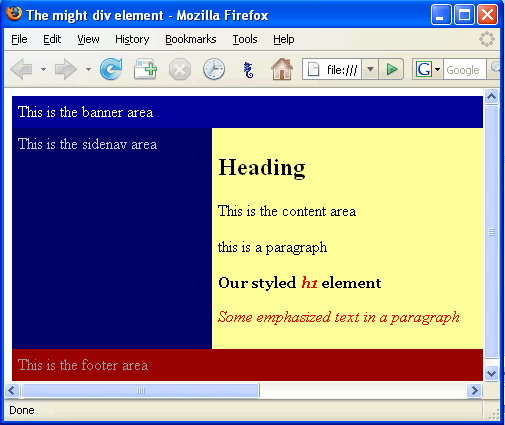505x425 pixels.
Task: Click vertical scrollbar down arrow
Action: [x=491, y=373]
